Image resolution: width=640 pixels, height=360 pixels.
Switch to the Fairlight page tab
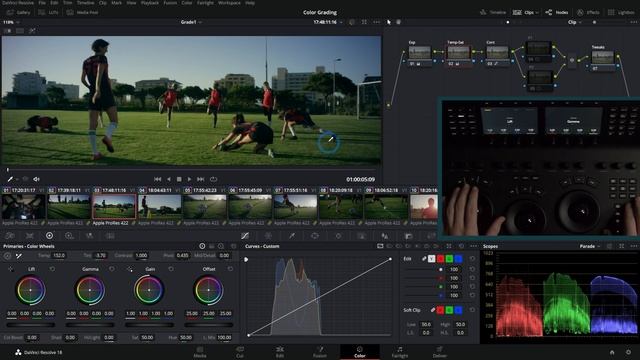(400, 352)
